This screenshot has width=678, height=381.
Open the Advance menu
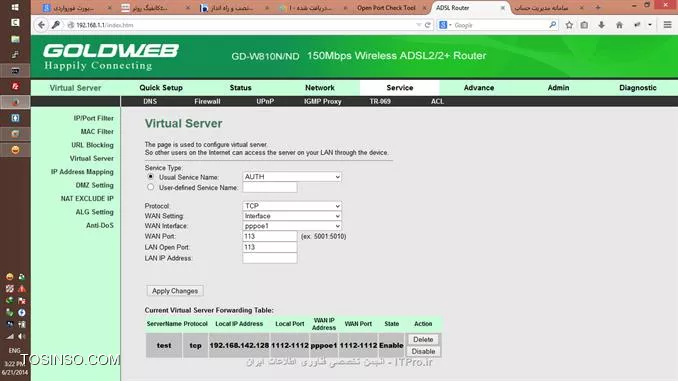click(479, 88)
